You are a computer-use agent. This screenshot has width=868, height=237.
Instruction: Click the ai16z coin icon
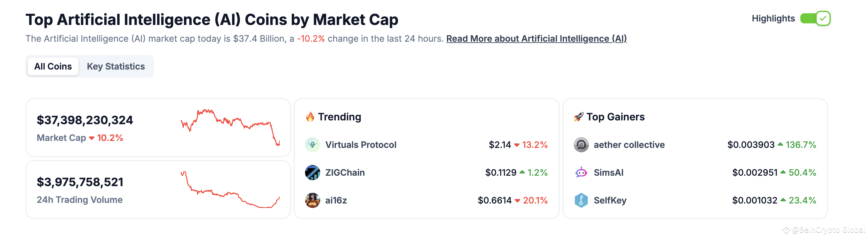314,200
